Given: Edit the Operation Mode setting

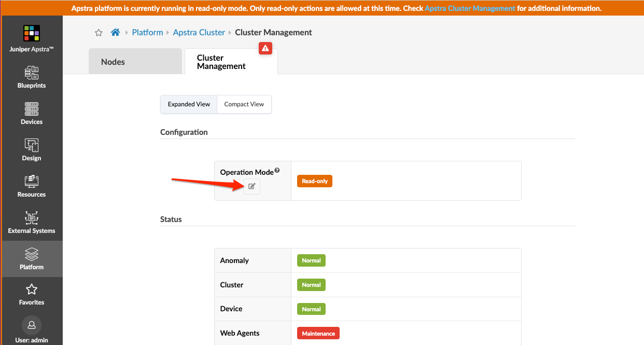Looking at the screenshot, I should coord(251,186).
